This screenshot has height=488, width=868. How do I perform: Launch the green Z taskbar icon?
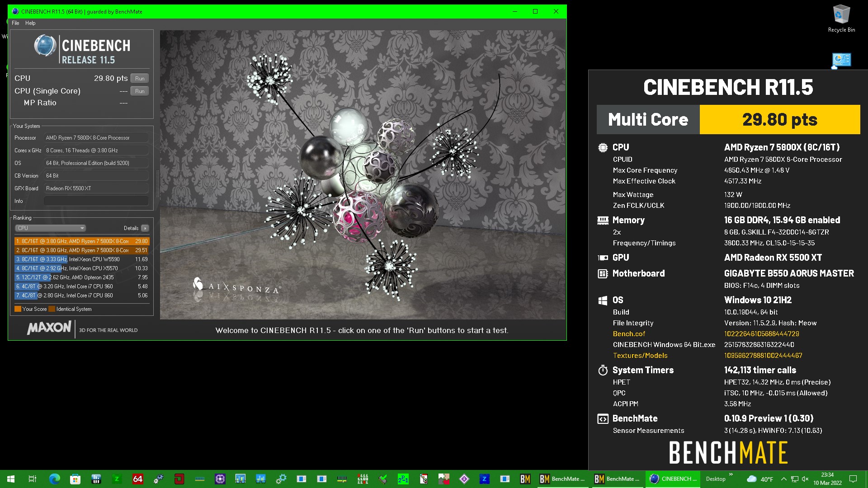[x=117, y=479]
